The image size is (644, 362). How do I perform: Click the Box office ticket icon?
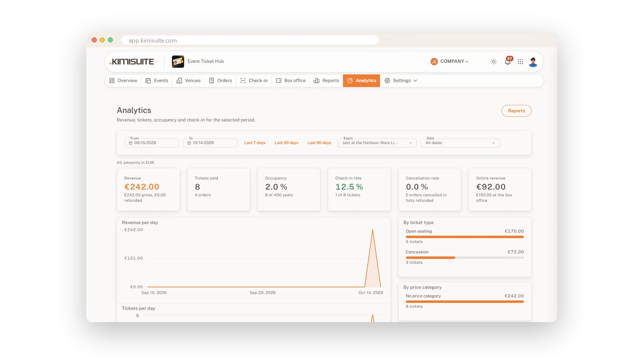coord(278,81)
